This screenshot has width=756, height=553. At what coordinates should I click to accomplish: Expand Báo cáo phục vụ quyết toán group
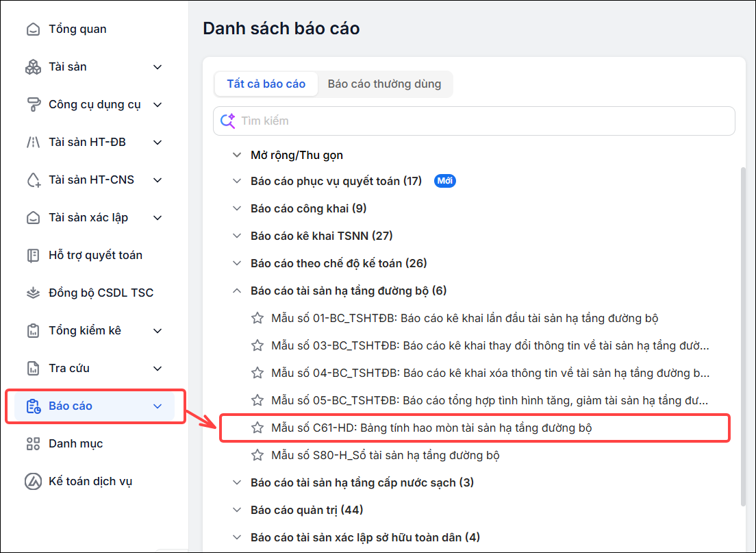[x=237, y=181]
